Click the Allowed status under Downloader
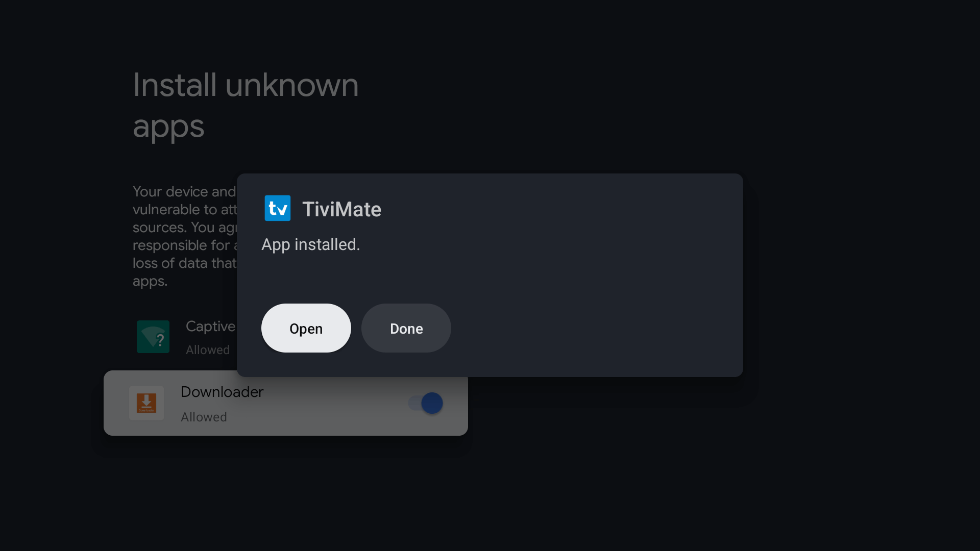Screen dimensions: 980x551 pos(204,417)
